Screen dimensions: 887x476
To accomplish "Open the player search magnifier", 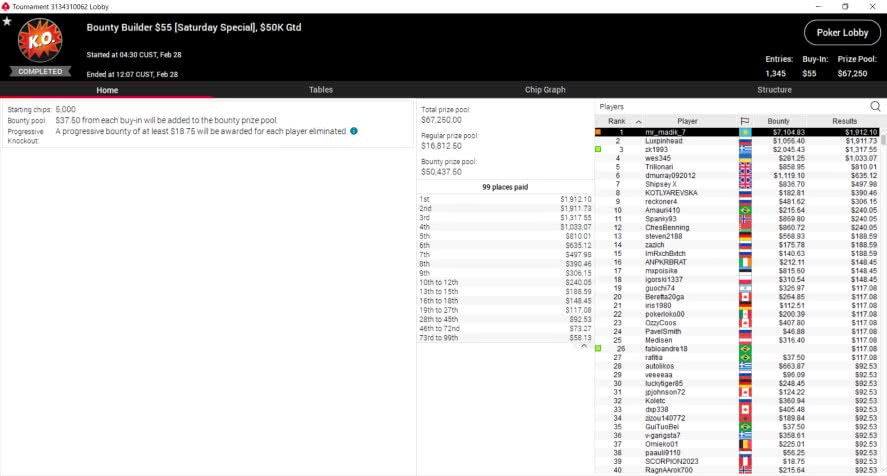I will coord(875,106).
